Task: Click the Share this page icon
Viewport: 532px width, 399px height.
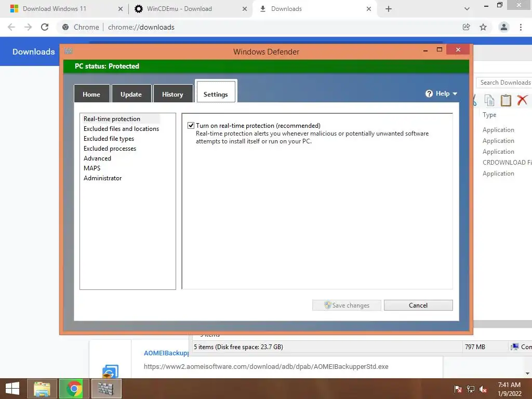Action: tap(467, 27)
